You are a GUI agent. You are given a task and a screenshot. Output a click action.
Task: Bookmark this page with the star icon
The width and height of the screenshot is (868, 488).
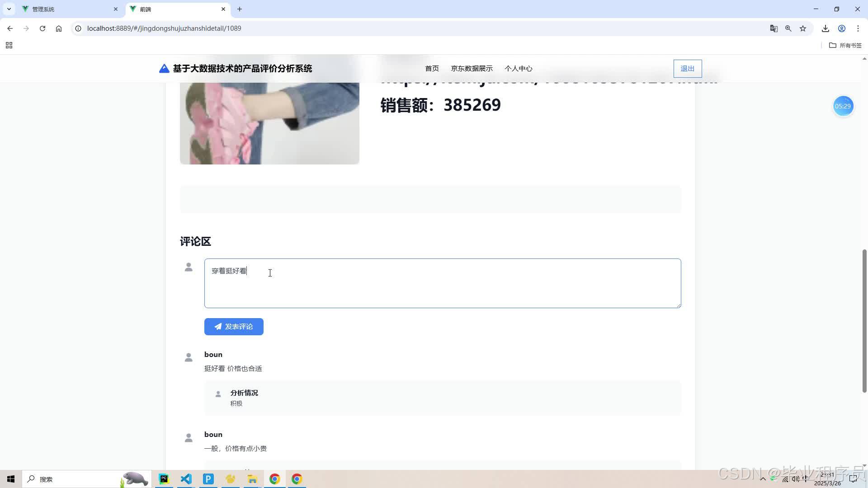click(x=803, y=28)
